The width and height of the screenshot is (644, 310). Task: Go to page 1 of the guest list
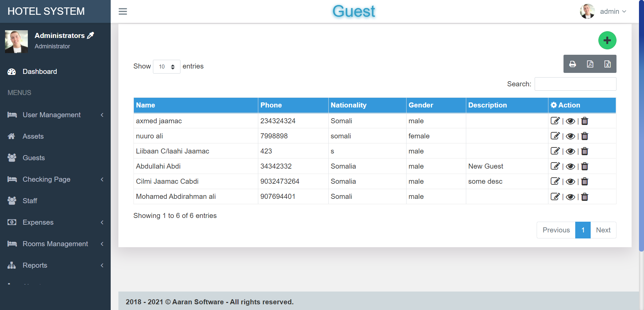pos(583,230)
